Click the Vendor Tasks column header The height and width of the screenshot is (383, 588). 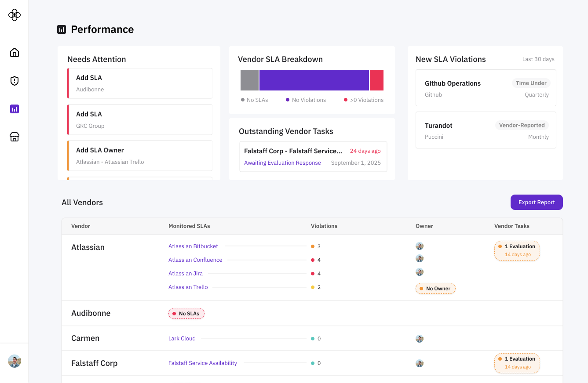[512, 226]
